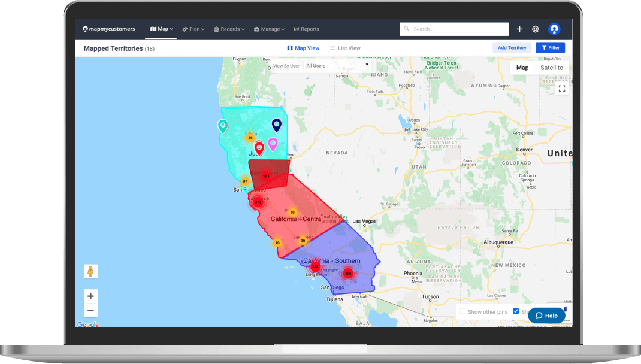The width and height of the screenshot is (641, 364).
Task: Uncheck the checked checkbox beside Help
Action: pyautogui.click(x=516, y=311)
